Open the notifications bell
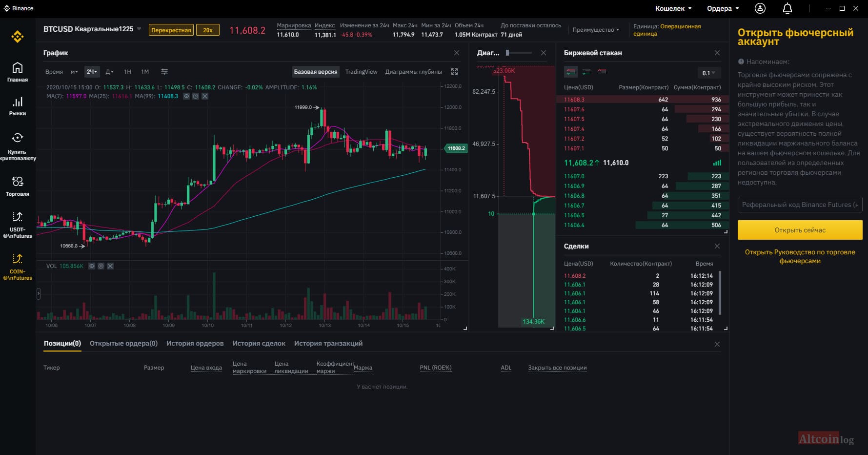Screen dimensions: 868x455 787,8
